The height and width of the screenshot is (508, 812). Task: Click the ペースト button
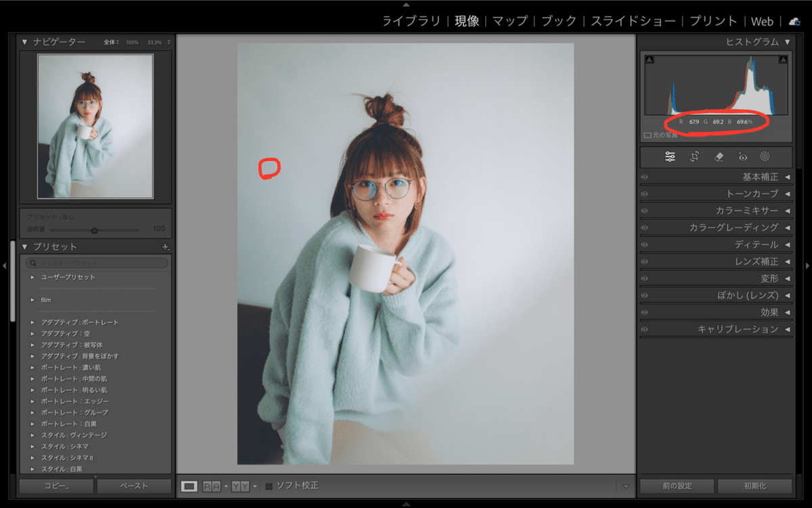[x=133, y=486]
